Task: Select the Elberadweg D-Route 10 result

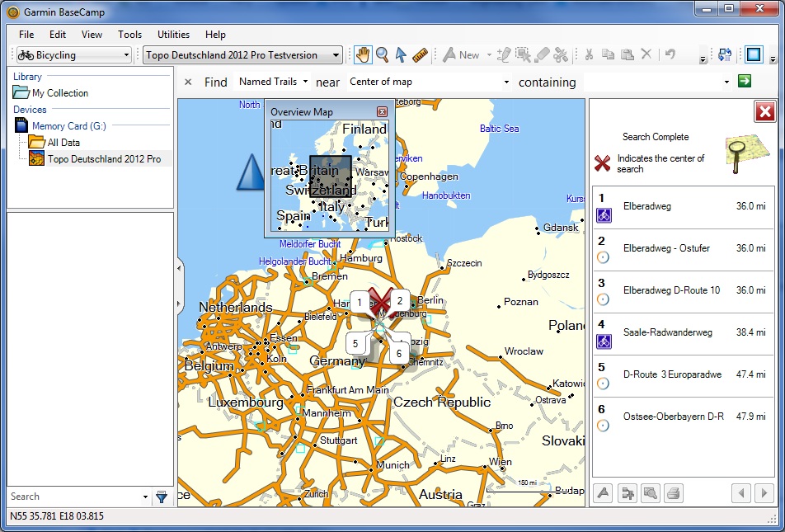Action: coord(684,292)
